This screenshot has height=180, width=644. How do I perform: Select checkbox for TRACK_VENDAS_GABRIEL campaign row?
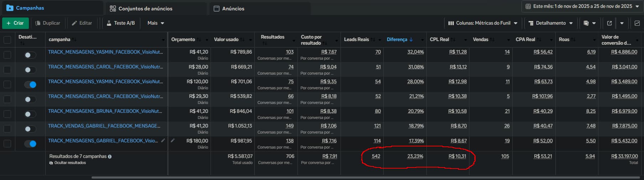(7, 129)
